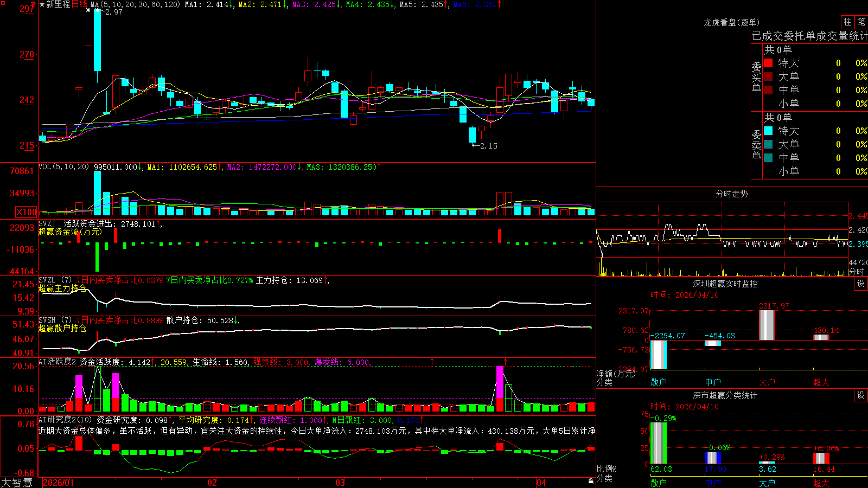Image resolution: width=868 pixels, height=488 pixels.
Task: Click the 委卖单 section label
Action: coord(756,145)
